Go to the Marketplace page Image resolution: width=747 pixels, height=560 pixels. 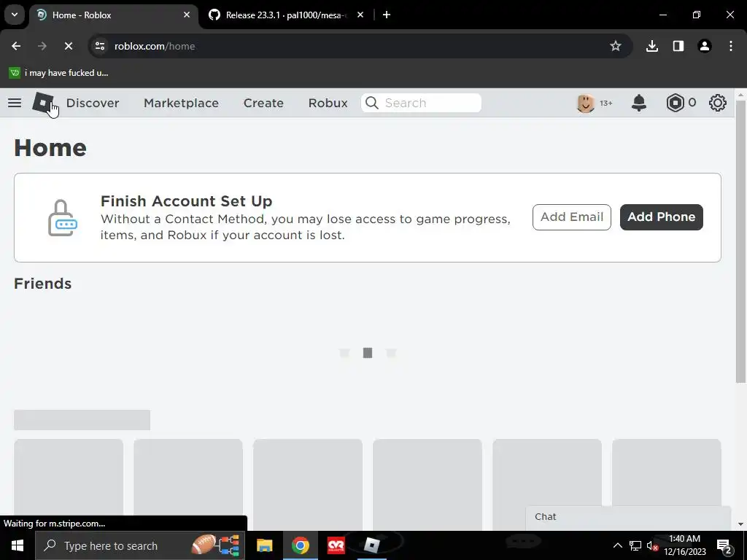181,103
